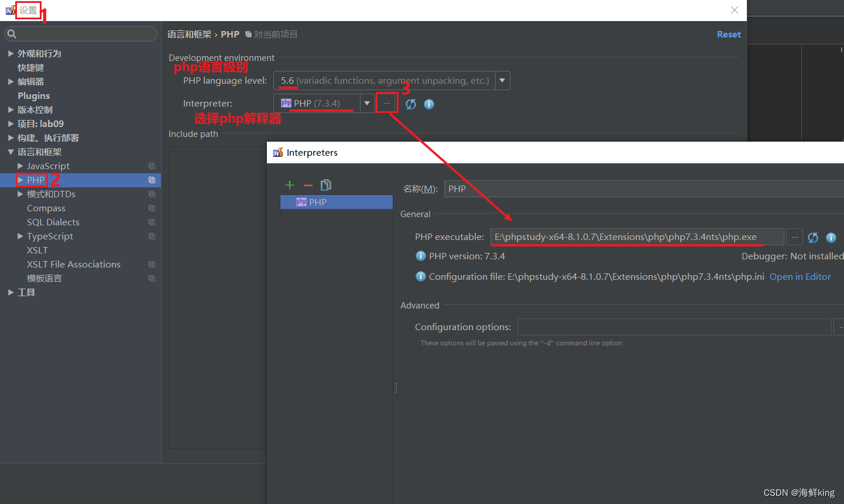Viewport: 844px width, 504px height.
Task: Expand the 编辑器 settings group
Action: click(11, 81)
